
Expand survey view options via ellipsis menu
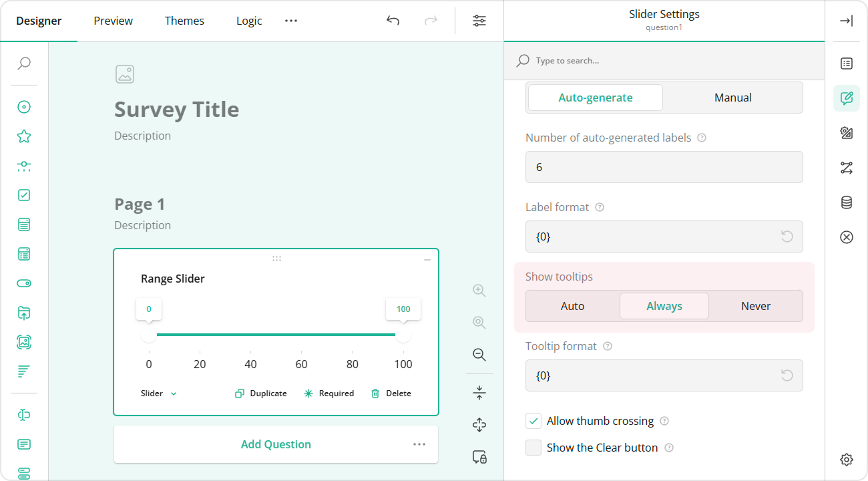point(290,21)
